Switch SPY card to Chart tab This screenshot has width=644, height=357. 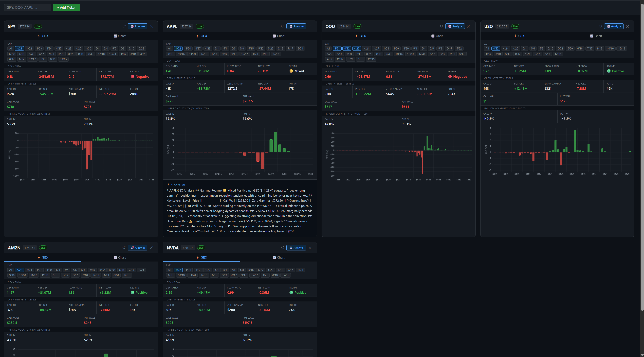click(120, 36)
